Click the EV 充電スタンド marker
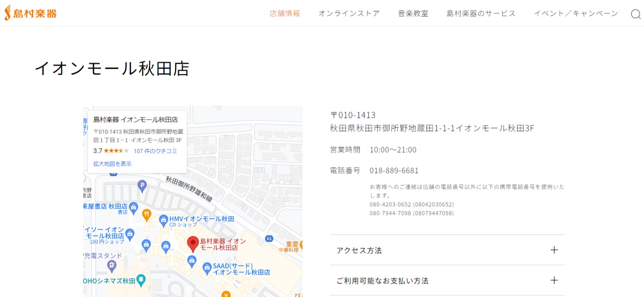The height and width of the screenshot is (297, 644). click(x=111, y=266)
